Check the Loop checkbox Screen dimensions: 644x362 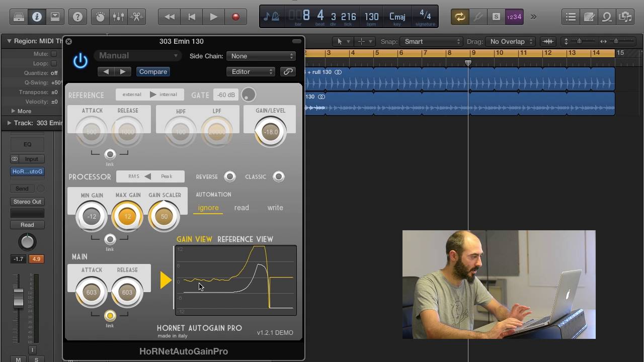54,63
